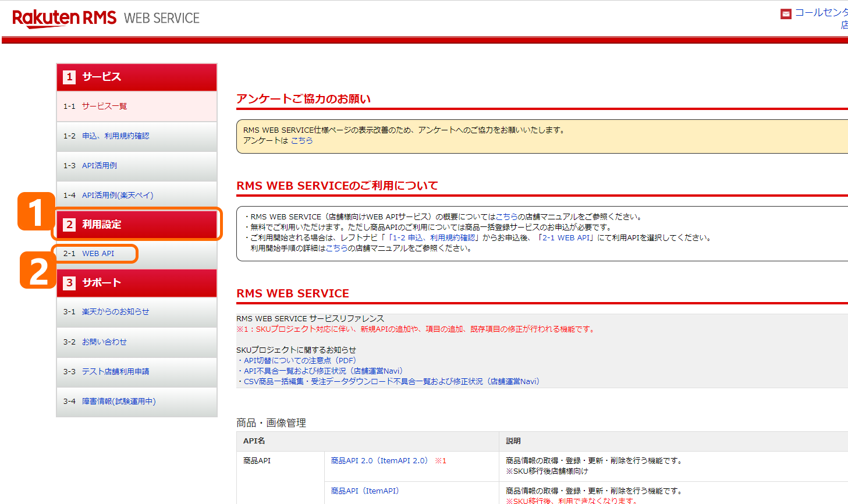
Task: Open API不具合一覧および修正状況 link
Action: coord(323,371)
